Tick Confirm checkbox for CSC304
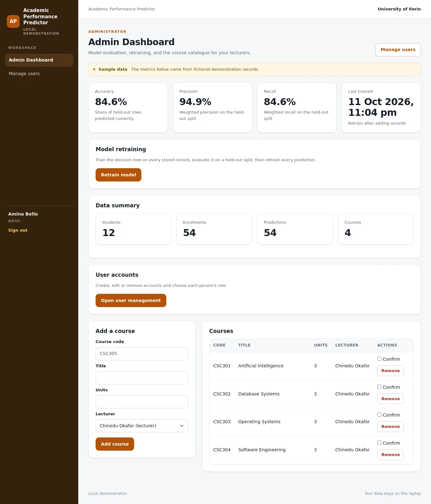This screenshot has width=431, height=504. click(379, 443)
